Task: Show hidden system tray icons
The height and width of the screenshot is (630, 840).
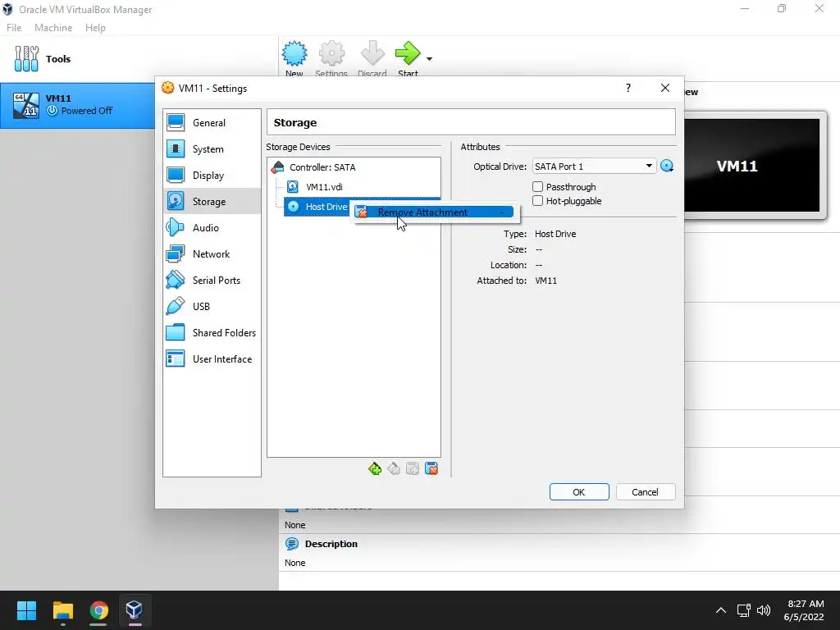Action: 721,610
